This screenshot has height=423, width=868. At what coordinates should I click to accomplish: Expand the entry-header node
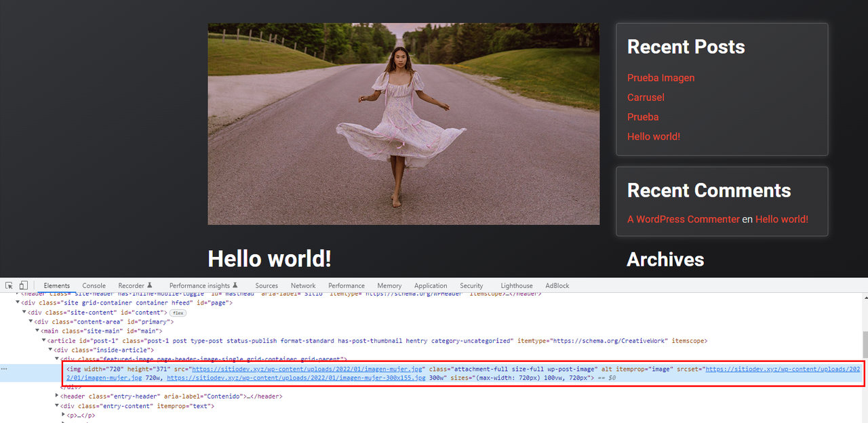pos(58,396)
